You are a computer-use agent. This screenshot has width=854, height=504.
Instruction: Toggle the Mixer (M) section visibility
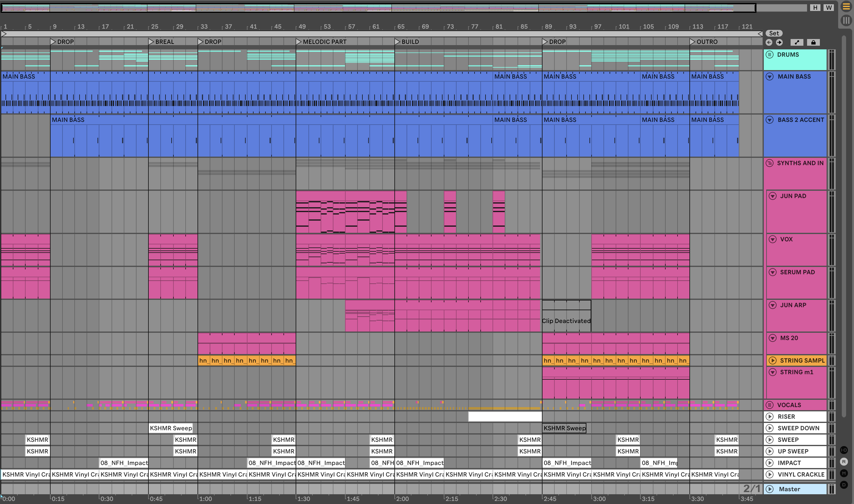pos(844,473)
